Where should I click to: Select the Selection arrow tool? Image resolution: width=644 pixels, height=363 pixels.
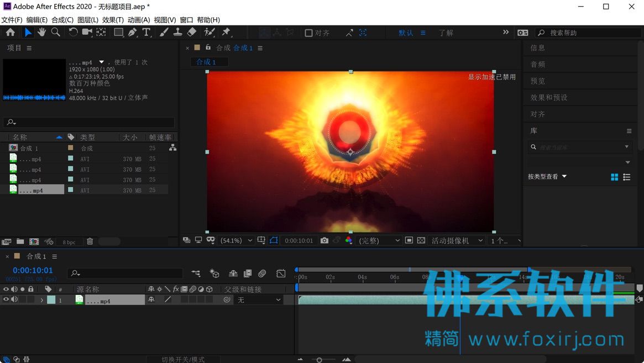[x=28, y=33]
